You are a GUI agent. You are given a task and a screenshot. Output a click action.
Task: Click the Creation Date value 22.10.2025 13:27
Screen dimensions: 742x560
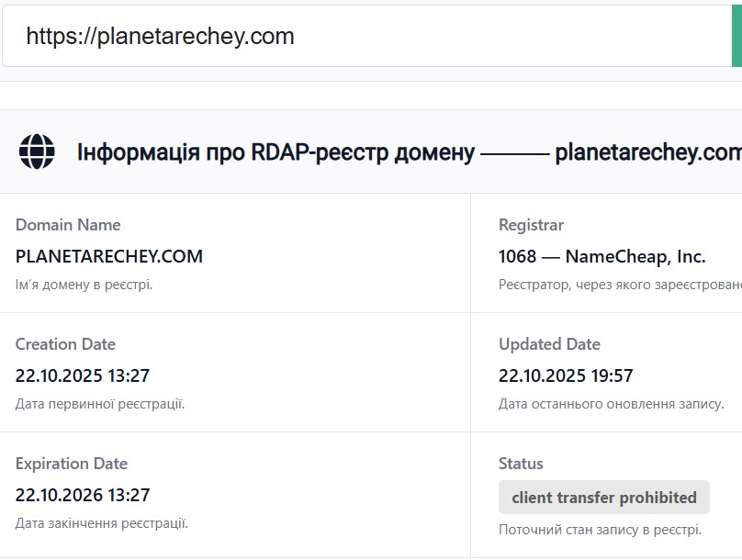coord(83,375)
